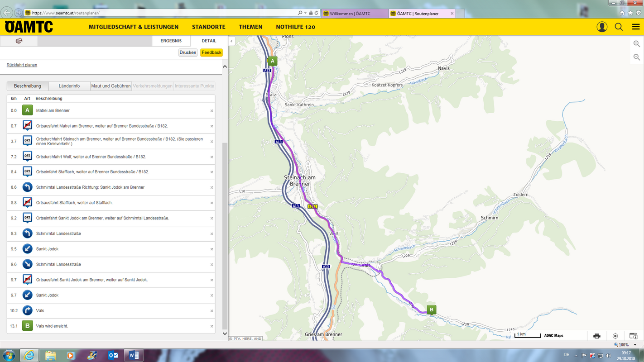Open Word from the taskbar
The image size is (644, 362).
pos(134,355)
